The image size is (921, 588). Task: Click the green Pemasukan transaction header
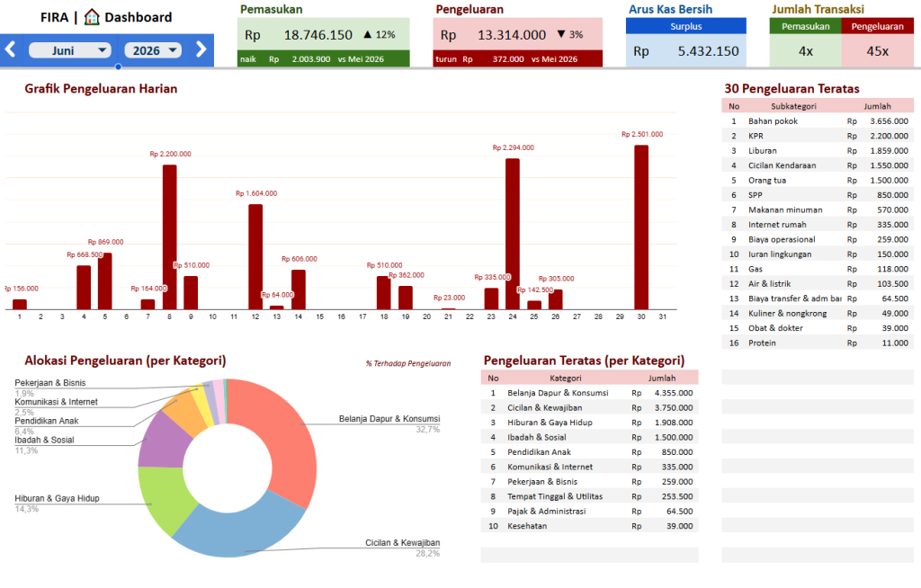[x=805, y=26]
